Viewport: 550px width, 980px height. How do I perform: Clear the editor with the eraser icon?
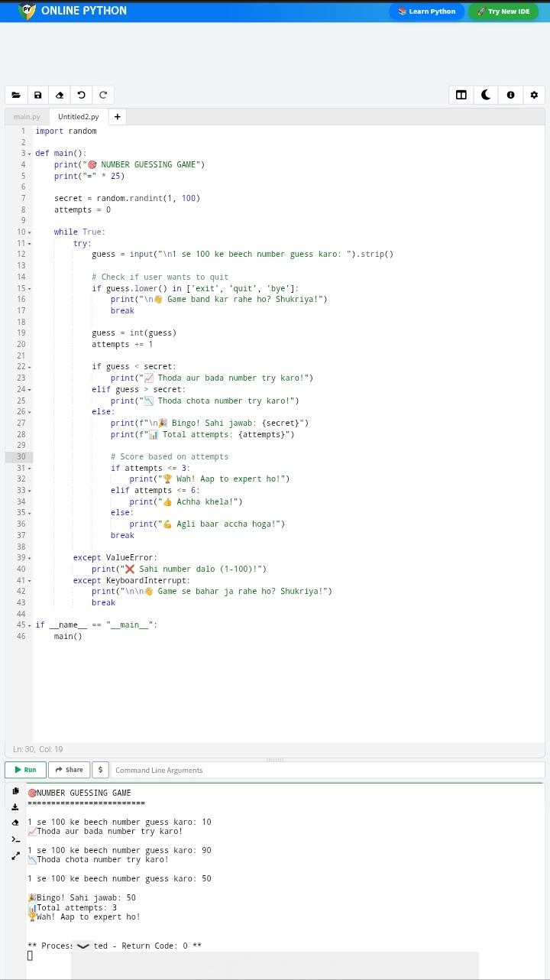(x=60, y=95)
